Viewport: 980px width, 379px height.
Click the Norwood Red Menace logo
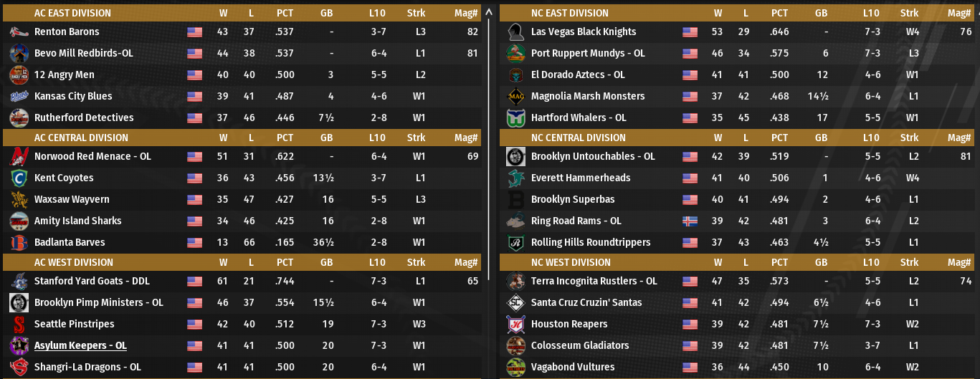pyautogui.click(x=19, y=156)
